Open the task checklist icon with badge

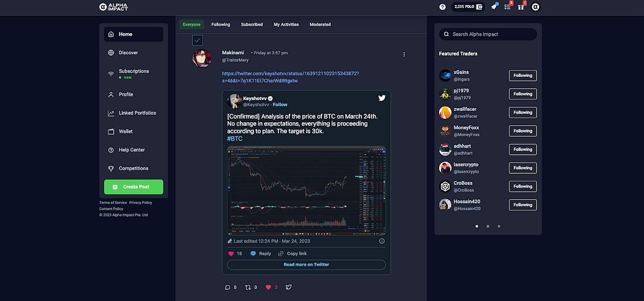click(508, 7)
